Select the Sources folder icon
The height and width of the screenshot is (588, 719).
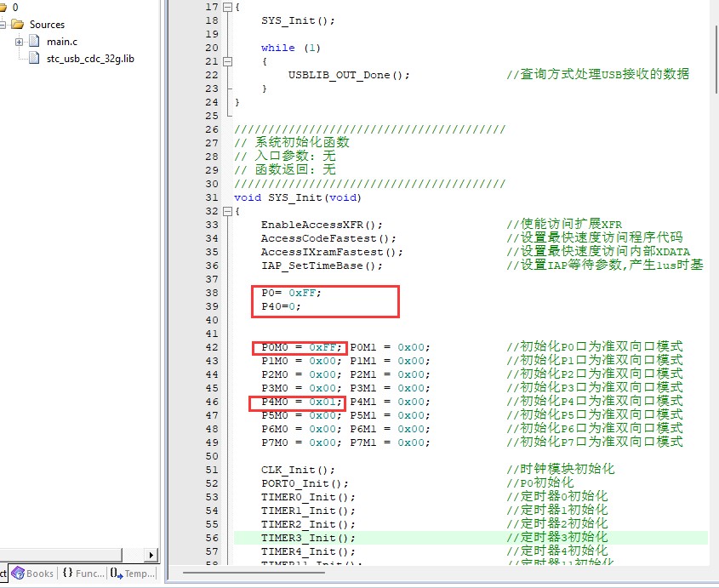[x=17, y=24]
